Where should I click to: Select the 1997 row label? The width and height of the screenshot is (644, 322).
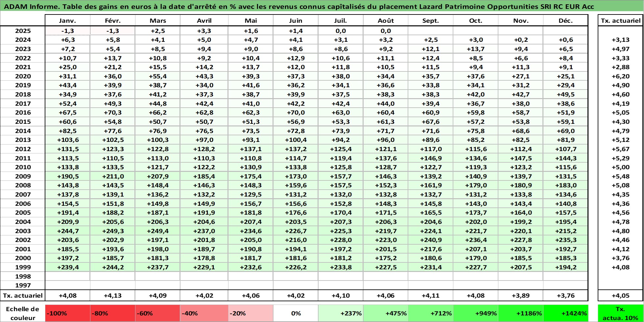[23, 285]
